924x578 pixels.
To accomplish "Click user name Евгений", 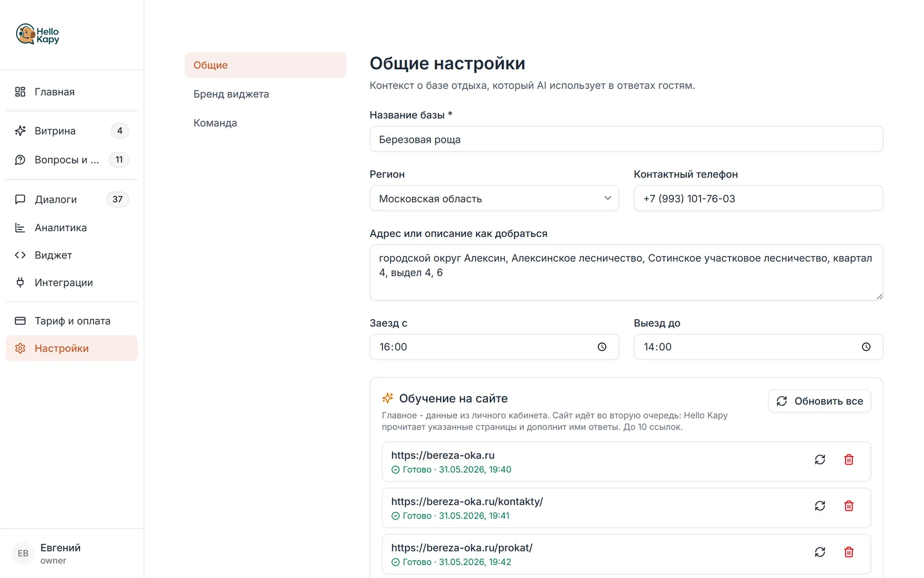I will (x=61, y=548).
